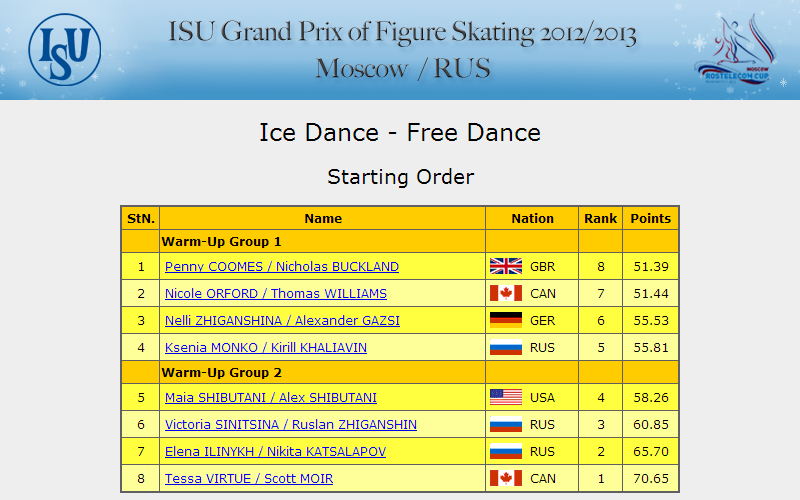Click the Points column header
The width and height of the screenshot is (800, 500).
[651, 218]
